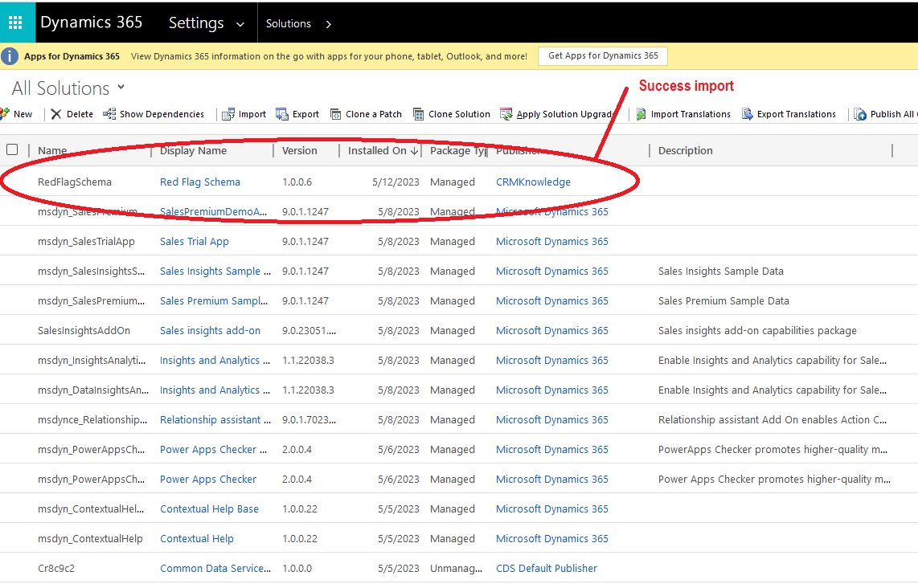Click Get Apps for Dynamics 365 button
Image resolution: width=918 pixels, height=588 pixels.
(603, 55)
